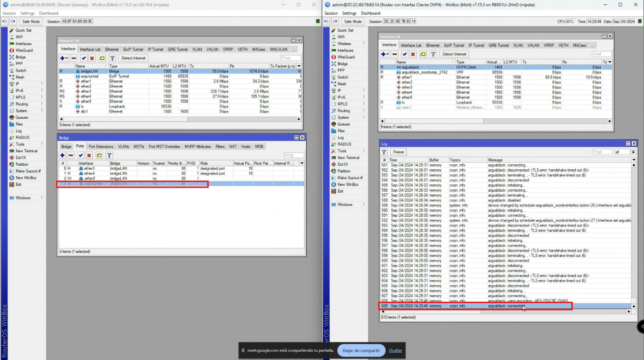Select ether3 port row in Bridge Ports

click(181, 168)
